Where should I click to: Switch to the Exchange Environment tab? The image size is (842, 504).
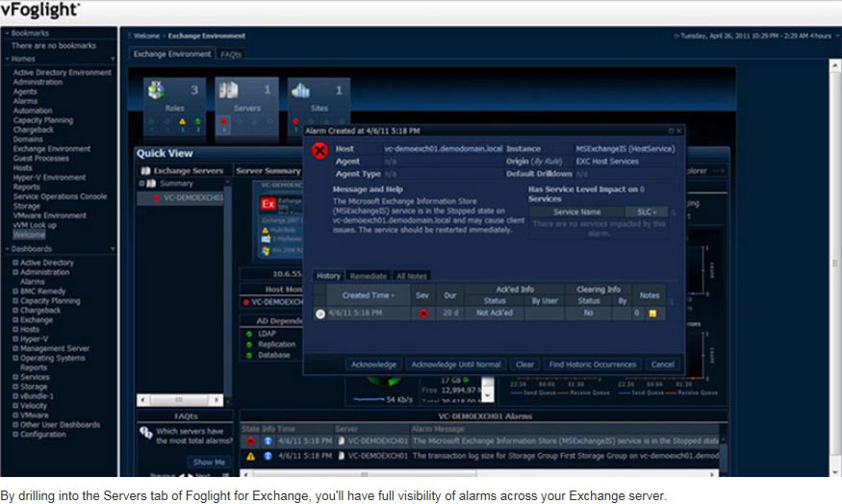click(172, 54)
